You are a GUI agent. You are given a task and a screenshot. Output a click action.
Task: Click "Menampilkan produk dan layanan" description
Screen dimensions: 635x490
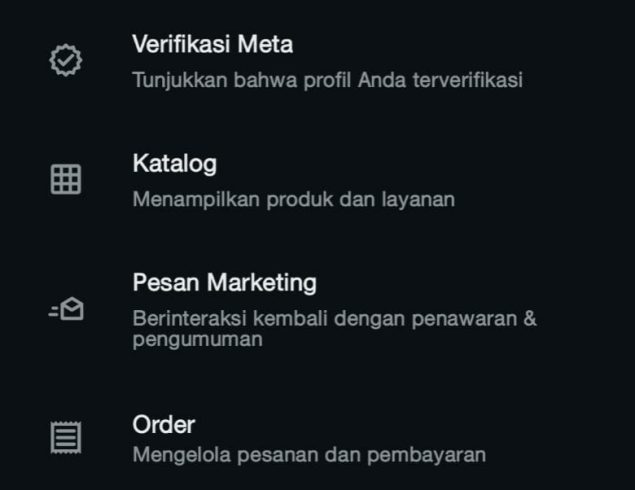(x=293, y=199)
